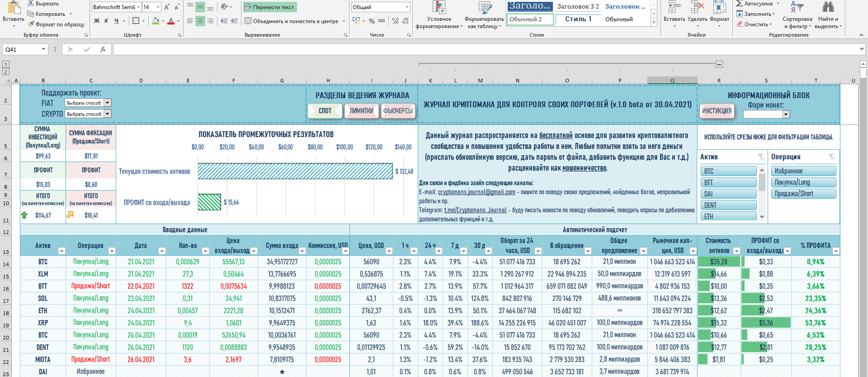The height and width of the screenshot is (377, 868).
Task: Open the Актив column filter arrow
Action: pos(61,251)
